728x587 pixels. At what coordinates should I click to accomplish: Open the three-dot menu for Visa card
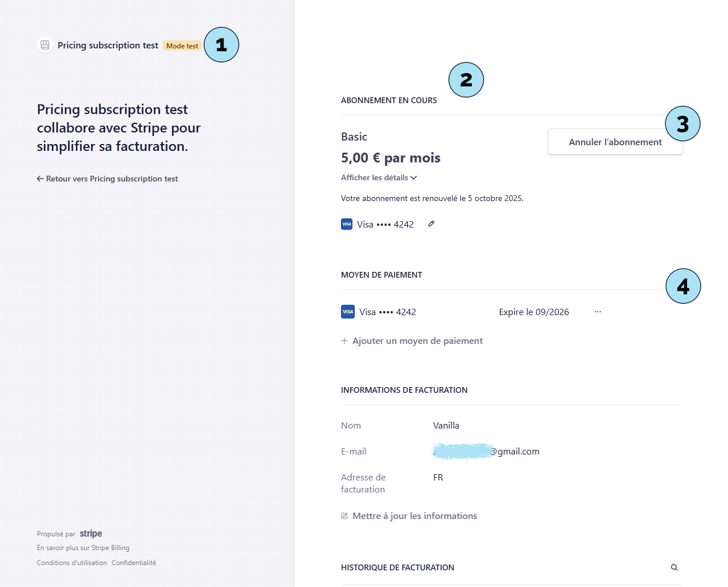(x=598, y=312)
